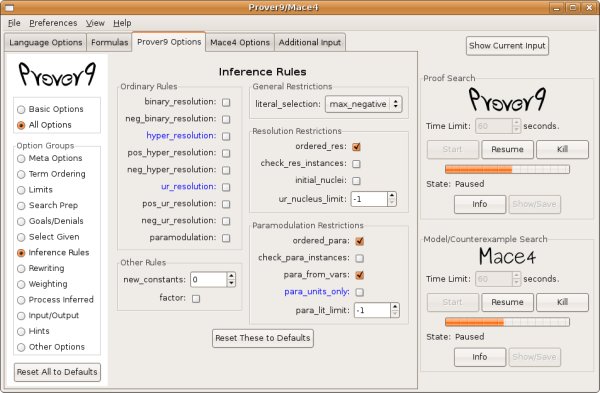Image resolution: width=600 pixels, height=393 pixels.
Task: Enable the hyper_resolution checkbox
Action: (x=226, y=136)
